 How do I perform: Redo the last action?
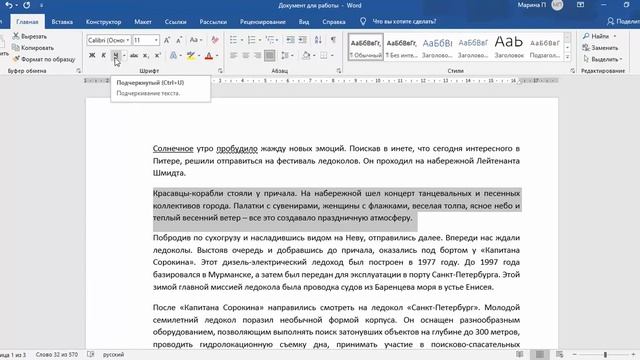[x=27, y=5]
